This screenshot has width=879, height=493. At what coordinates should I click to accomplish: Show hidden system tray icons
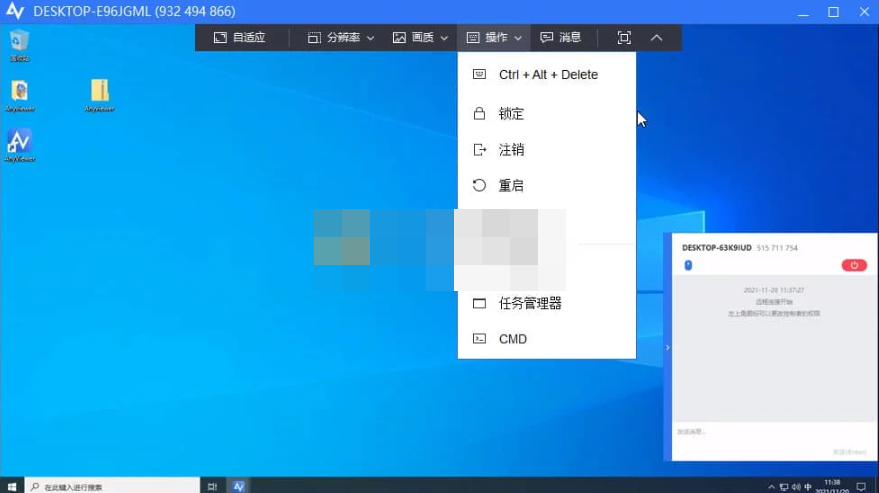coord(771,487)
